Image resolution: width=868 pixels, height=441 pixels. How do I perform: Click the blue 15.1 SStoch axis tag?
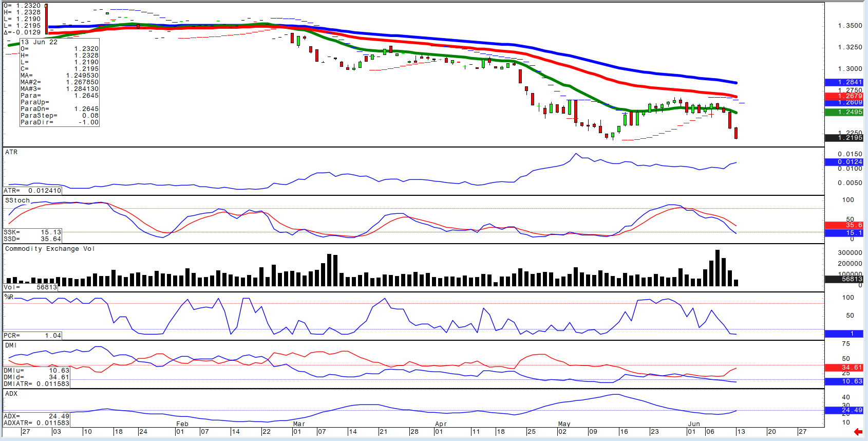coord(844,233)
